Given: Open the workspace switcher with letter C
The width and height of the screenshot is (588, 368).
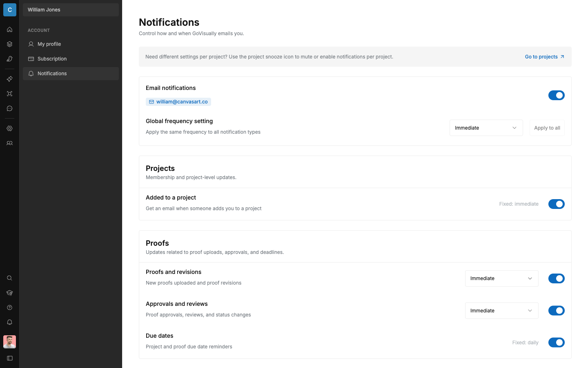Looking at the screenshot, I should (x=10, y=10).
